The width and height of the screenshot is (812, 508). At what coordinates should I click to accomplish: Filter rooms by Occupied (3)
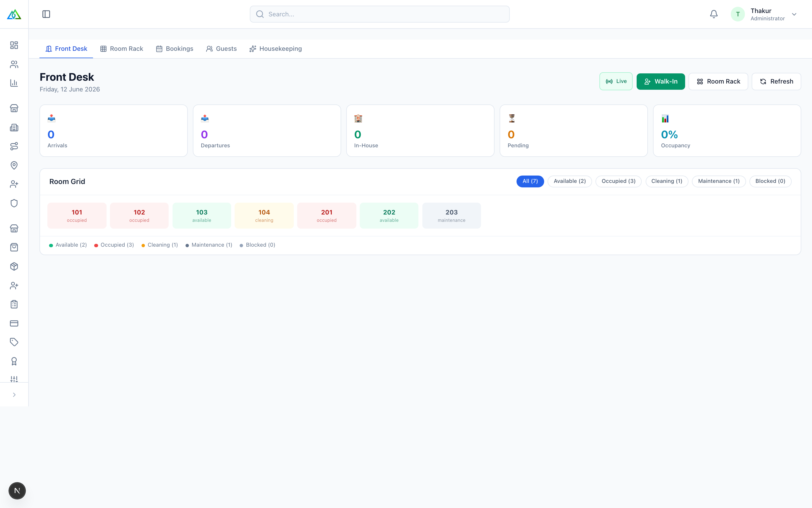(x=618, y=181)
